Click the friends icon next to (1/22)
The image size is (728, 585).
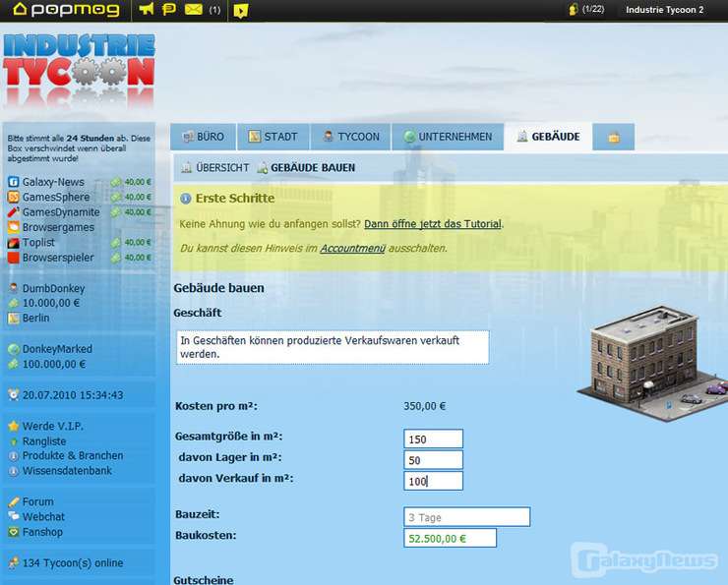point(574,9)
